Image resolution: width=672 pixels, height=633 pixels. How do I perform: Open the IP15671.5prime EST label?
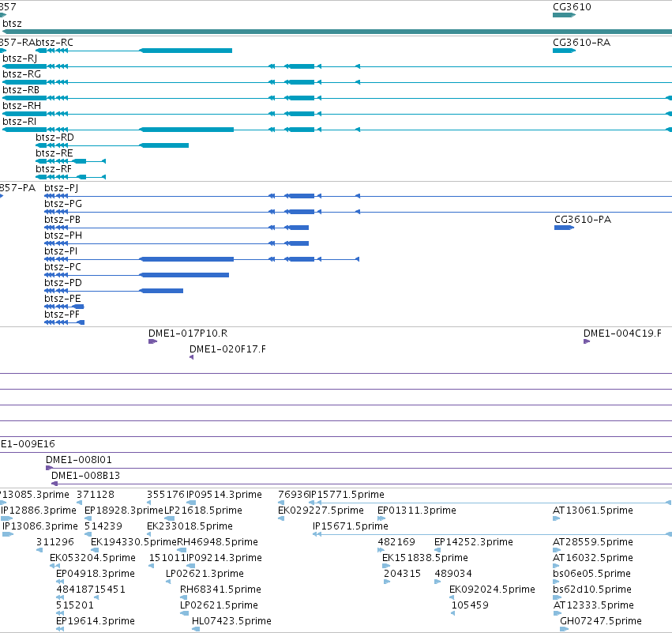pos(351,526)
